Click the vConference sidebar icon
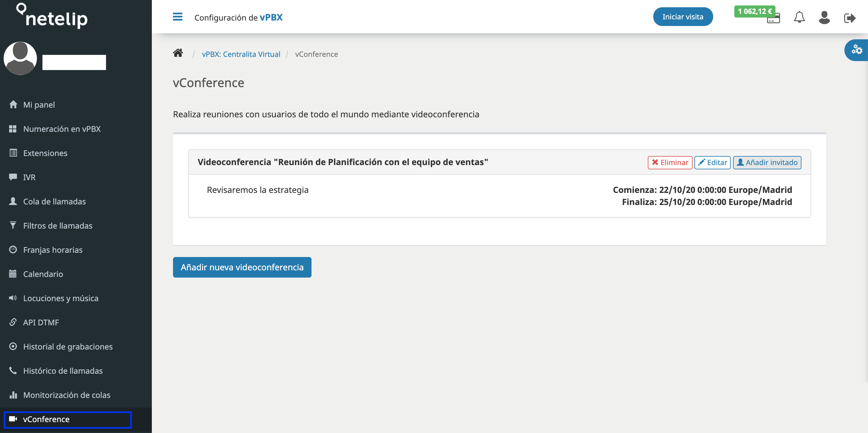Screen dimensions: 868x433 (x=12, y=419)
